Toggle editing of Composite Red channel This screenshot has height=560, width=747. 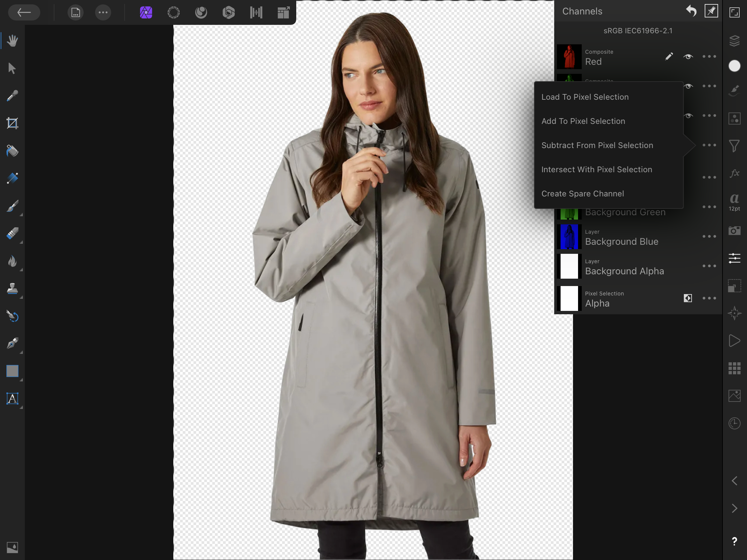[x=669, y=56]
